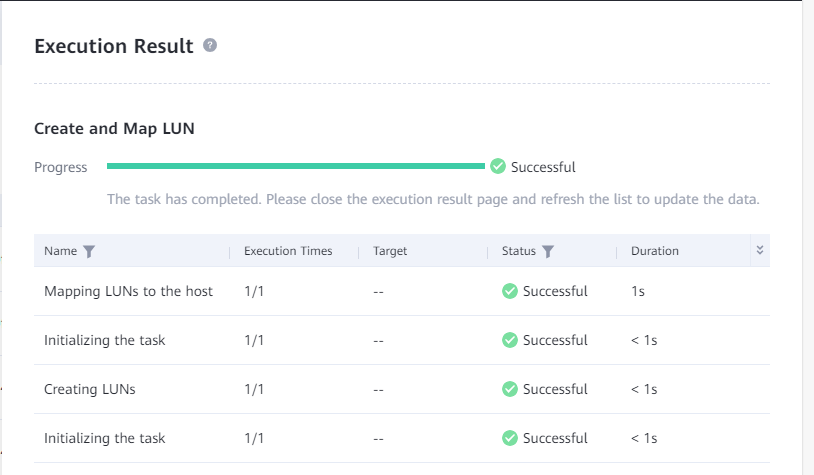This screenshot has height=475, width=814.
Task: Click the help icon beside Execution Result
Action: (x=210, y=46)
